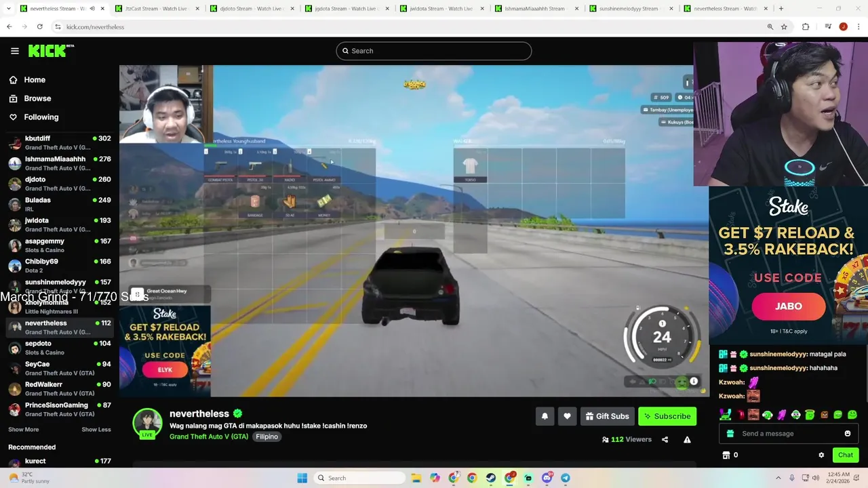This screenshot has width=868, height=488.
Task: Open Steam from taskbar
Action: click(x=491, y=478)
